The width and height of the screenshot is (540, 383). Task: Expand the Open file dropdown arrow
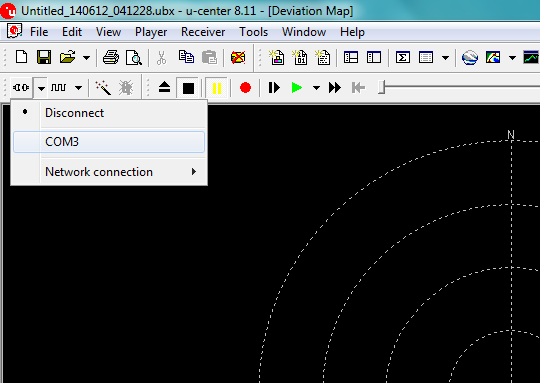tap(86, 58)
